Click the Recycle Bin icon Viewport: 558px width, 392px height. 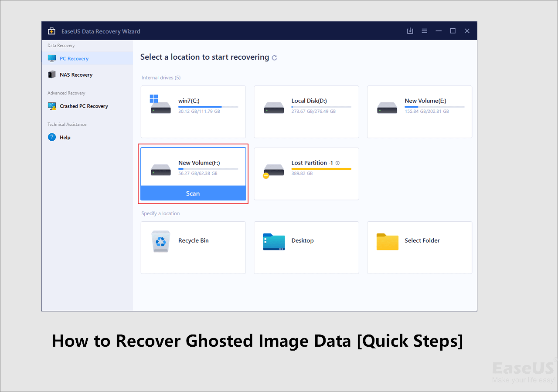click(161, 241)
